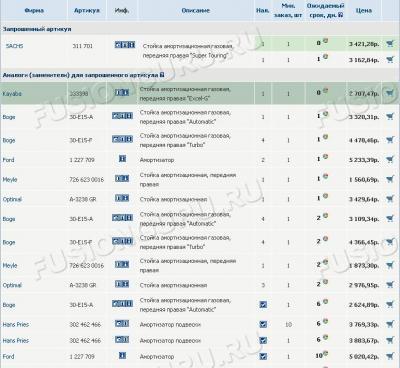Open the Kayaba brand link
The image size is (400, 368).
12,94
